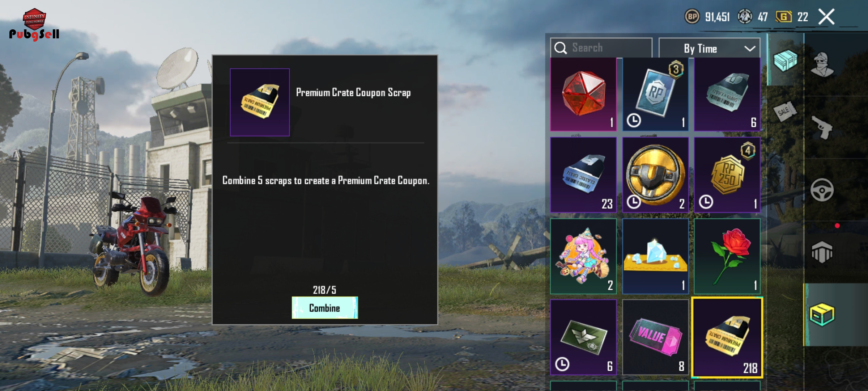Open the RP card item with badge 3
The height and width of the screenshot is (391, 868).
pos(655,94)
